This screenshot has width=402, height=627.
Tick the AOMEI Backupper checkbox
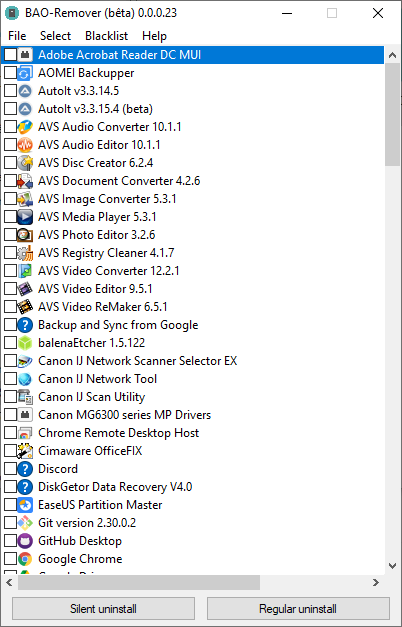pyautogui.click(x=10, y=73)
